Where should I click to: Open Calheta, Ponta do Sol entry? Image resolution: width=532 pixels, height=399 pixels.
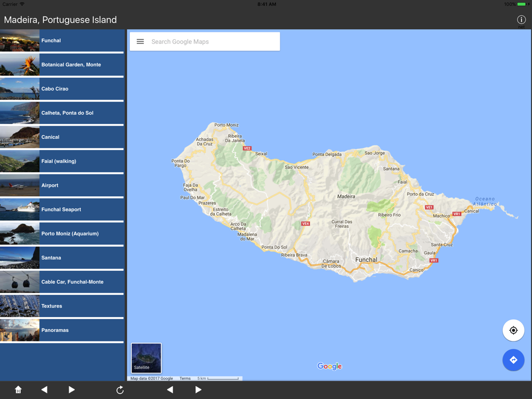[62, 113]
